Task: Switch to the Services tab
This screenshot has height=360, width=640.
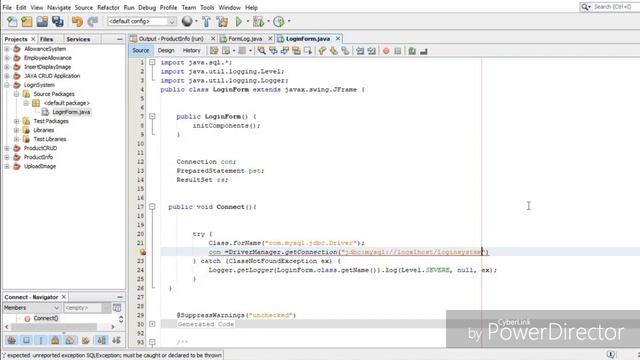Action: (x=78, y=39)
